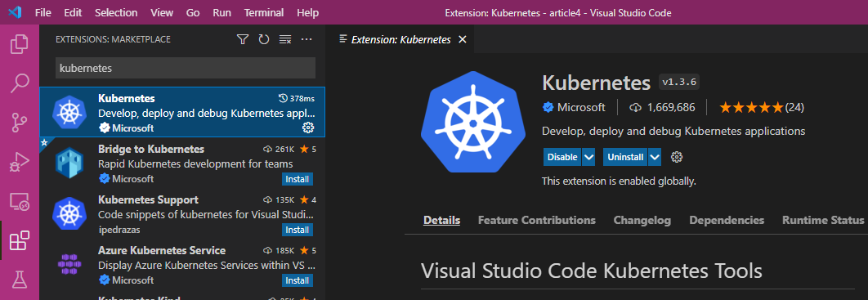The height and width of the screenshot is (300, 868).
Task: Select the Extensions view icon
Action: point(20,241)
